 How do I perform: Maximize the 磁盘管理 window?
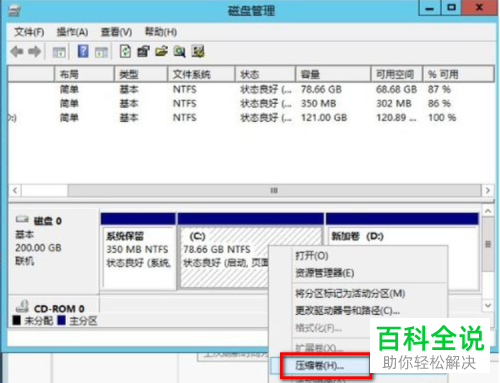451,8
